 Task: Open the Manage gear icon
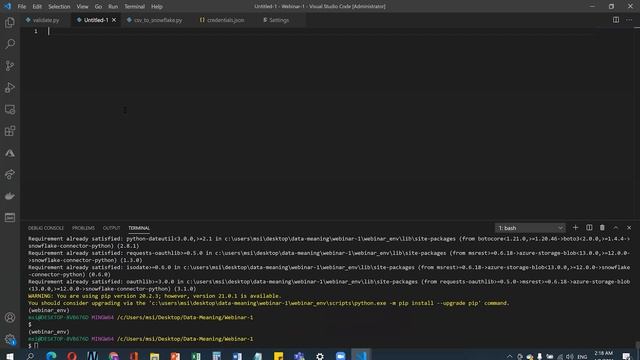(10, 339)
